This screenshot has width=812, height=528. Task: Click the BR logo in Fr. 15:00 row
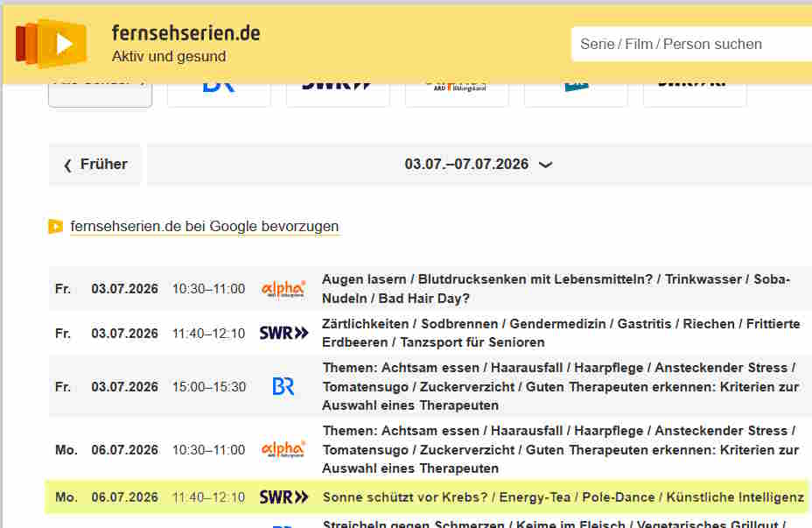pyautogui.click(x=283, y=386)
